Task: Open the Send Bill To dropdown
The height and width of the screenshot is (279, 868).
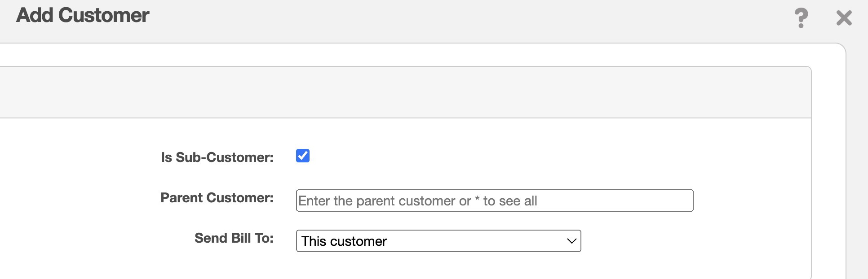Action: [438, 241]
